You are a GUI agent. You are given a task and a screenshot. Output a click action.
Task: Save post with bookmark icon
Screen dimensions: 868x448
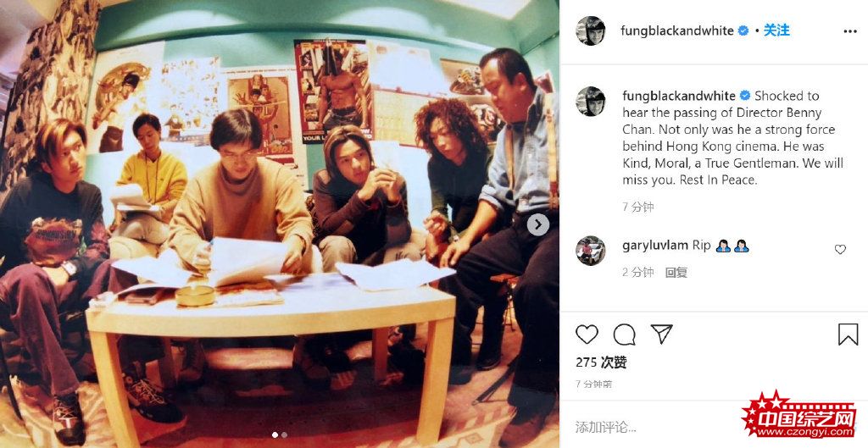848,335
